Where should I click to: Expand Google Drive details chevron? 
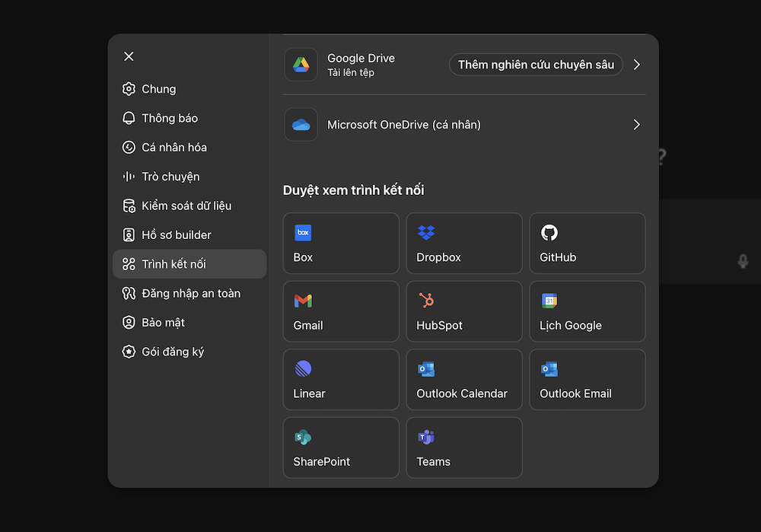pyautogui.click(x=637, y=65)
